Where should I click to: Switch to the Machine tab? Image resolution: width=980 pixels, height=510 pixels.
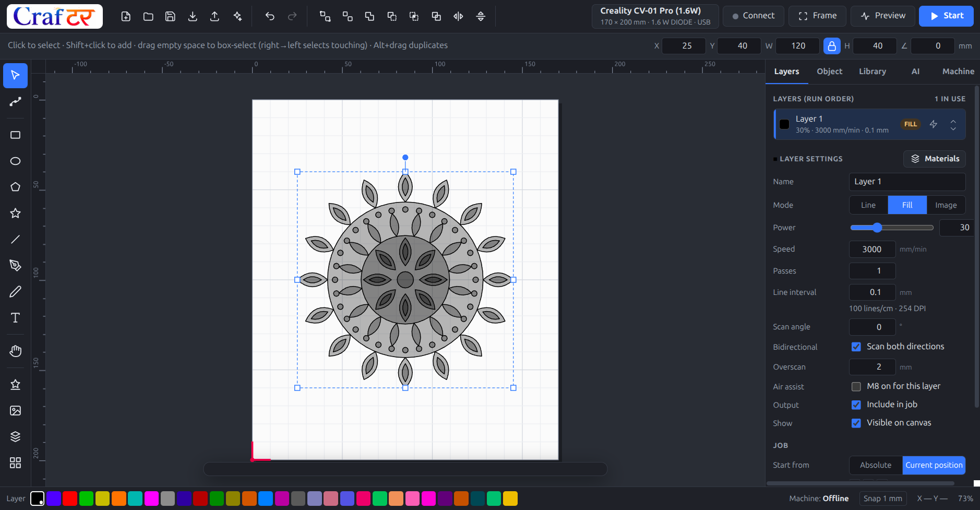958,72
